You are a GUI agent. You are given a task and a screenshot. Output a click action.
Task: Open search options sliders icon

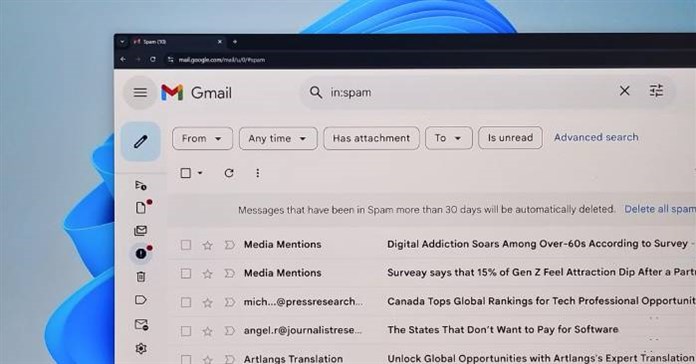656,91
